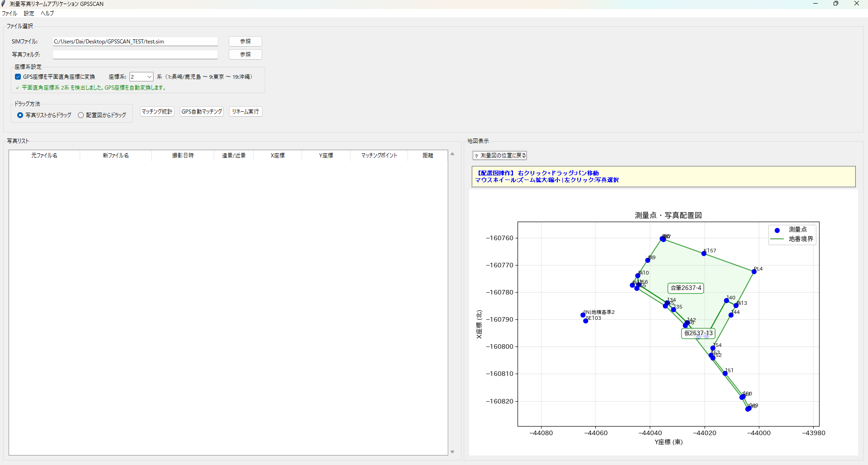This screenshot has width=868, height=465.
Task: Select the 写真リストからドラッグ radio option
Action: tap(20, 115)
